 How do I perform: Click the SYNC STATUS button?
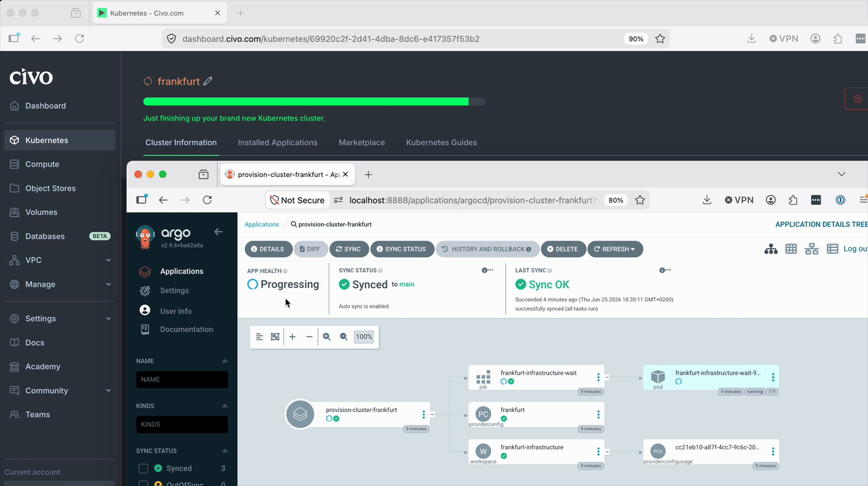pyautogui.click(x=401, y=249)
